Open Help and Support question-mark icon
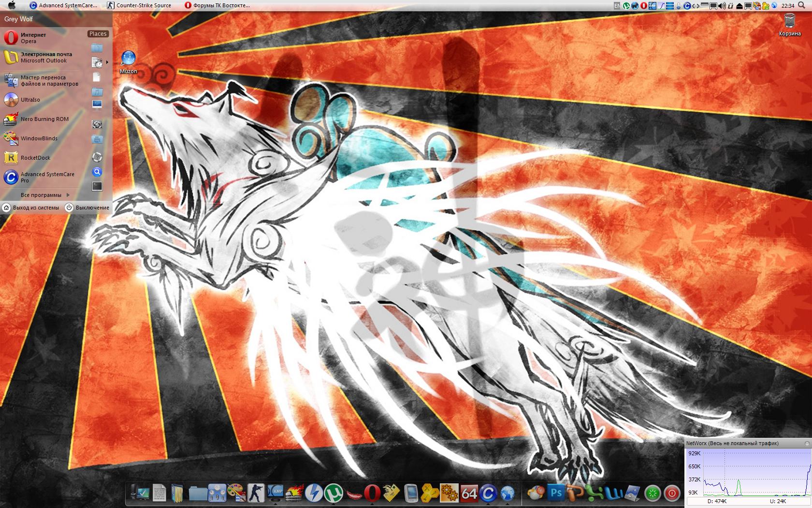The image size is (812, 508). tap(97, 157)
